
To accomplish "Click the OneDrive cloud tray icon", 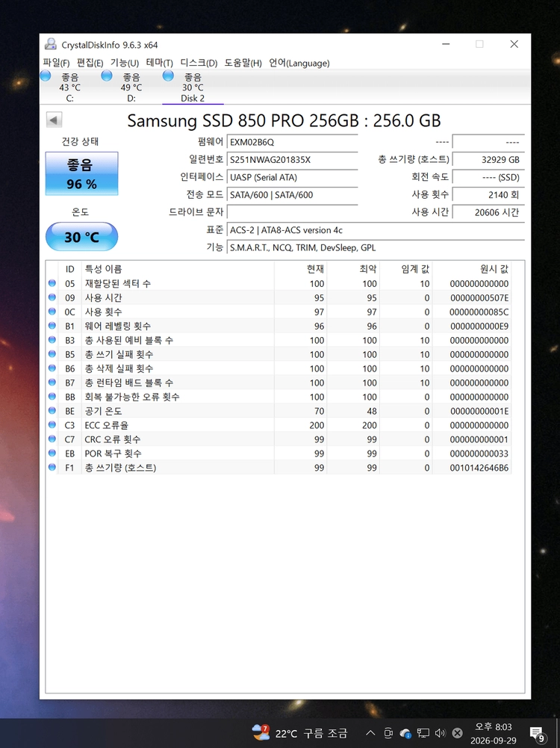I will click(x=405, y=733).
